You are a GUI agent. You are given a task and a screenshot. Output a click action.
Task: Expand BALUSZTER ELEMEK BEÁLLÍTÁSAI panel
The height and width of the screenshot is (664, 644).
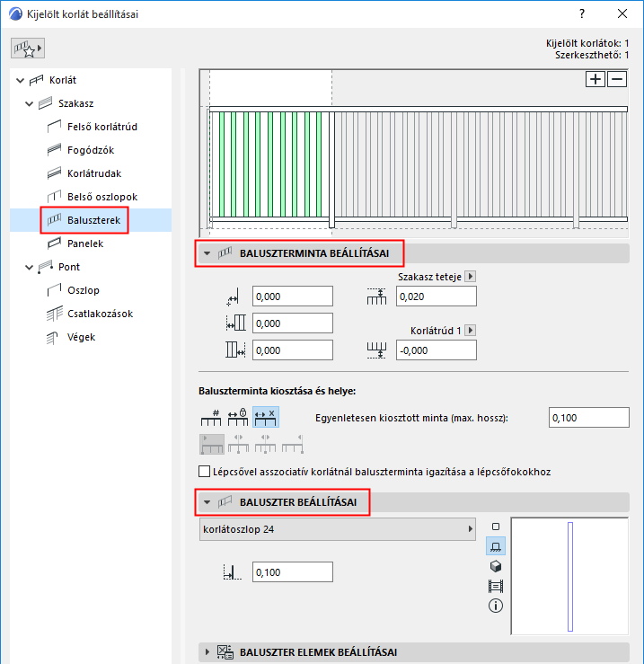207,652
